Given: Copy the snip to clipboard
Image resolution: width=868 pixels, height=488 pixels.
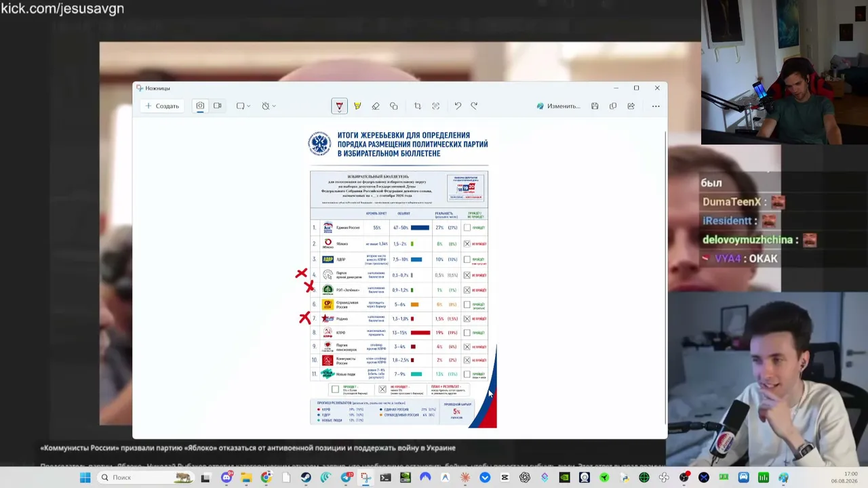Looking at the screenshot, I should click(x=613, y=106).
